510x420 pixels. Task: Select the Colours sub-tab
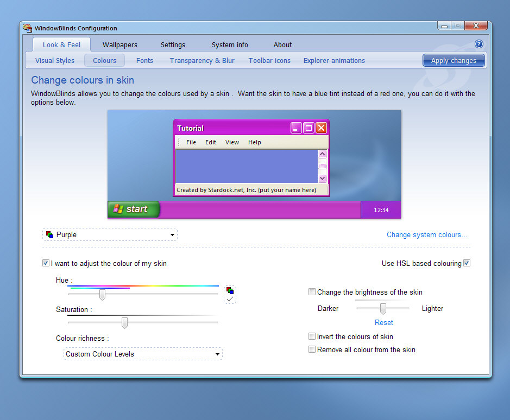104,60
